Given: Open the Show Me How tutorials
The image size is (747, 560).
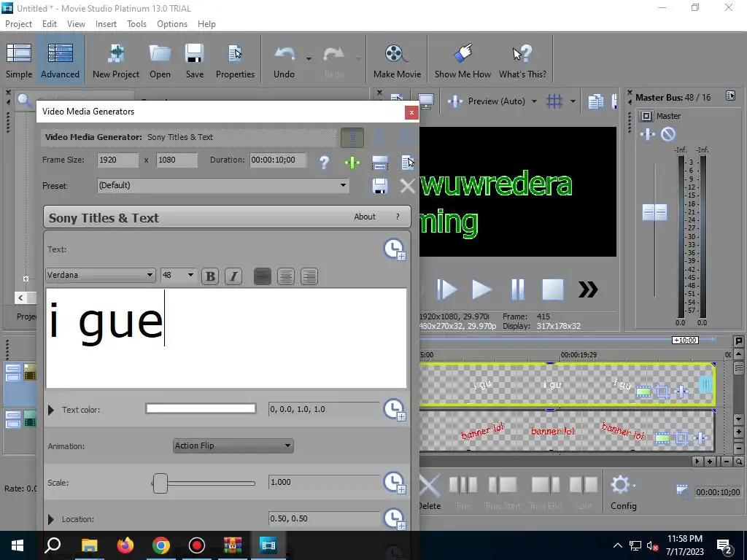Looking at the screenshot, I should tap(462, 61).
